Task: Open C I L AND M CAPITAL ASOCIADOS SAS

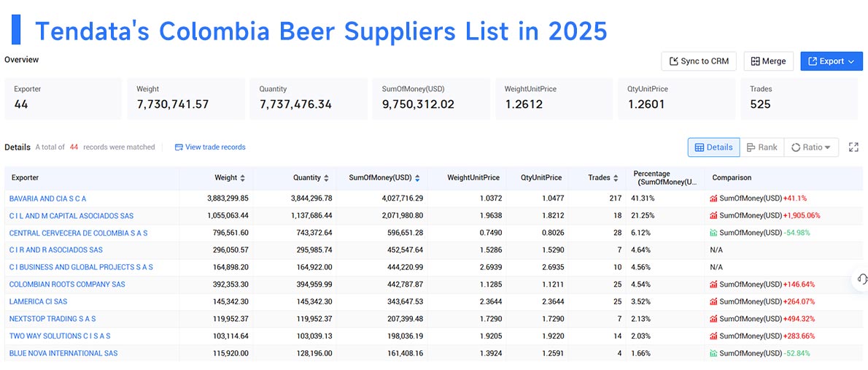Action: (71, 215)
